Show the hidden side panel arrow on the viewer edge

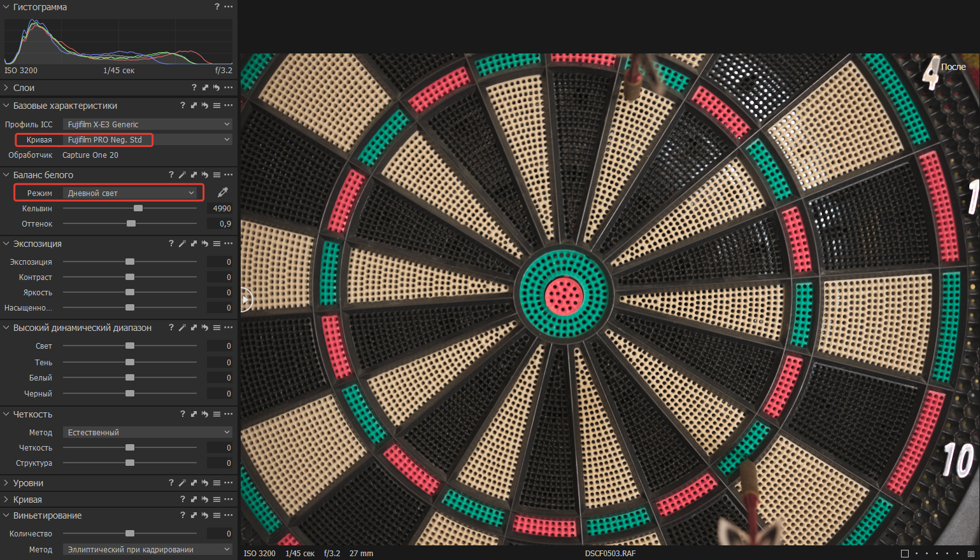pos(246,300)
